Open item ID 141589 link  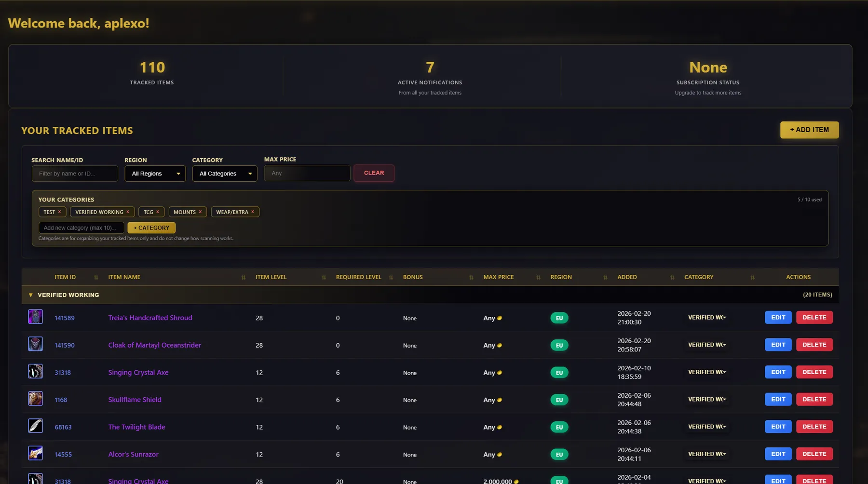[65, 318]
